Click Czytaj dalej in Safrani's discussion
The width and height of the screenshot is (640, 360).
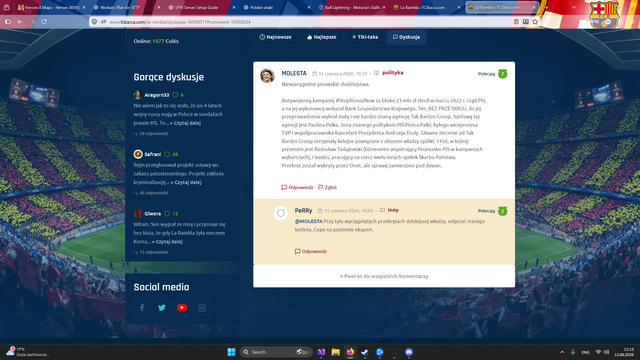tap(186, 182)
